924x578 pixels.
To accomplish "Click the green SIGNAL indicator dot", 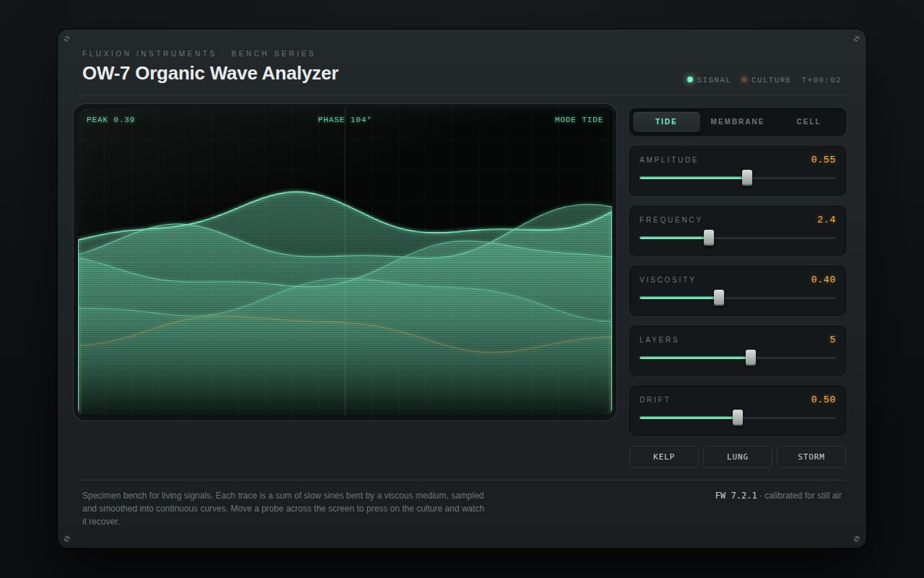I will (690, 79).
